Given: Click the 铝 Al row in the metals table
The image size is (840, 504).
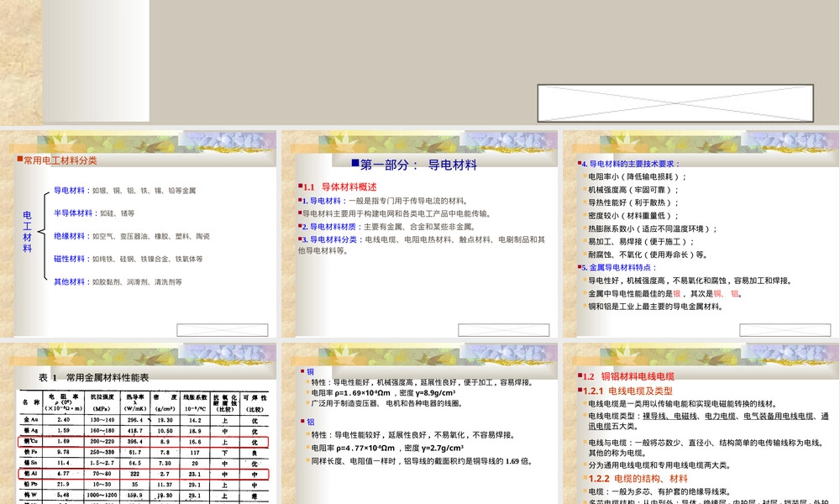Looking at the screenshot, I should tap(144, 474).
